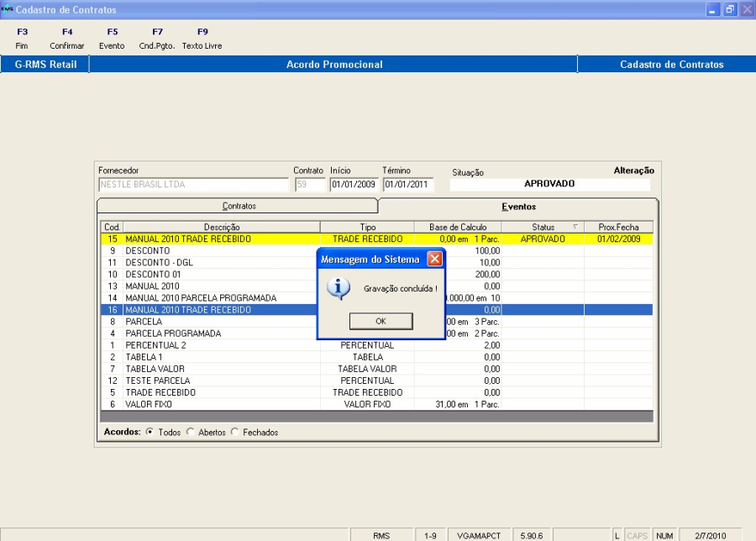Click OK in the Mensagem do Sistema dialog
Viewport: 756px width, 541px height.
[x=381, y=321]
